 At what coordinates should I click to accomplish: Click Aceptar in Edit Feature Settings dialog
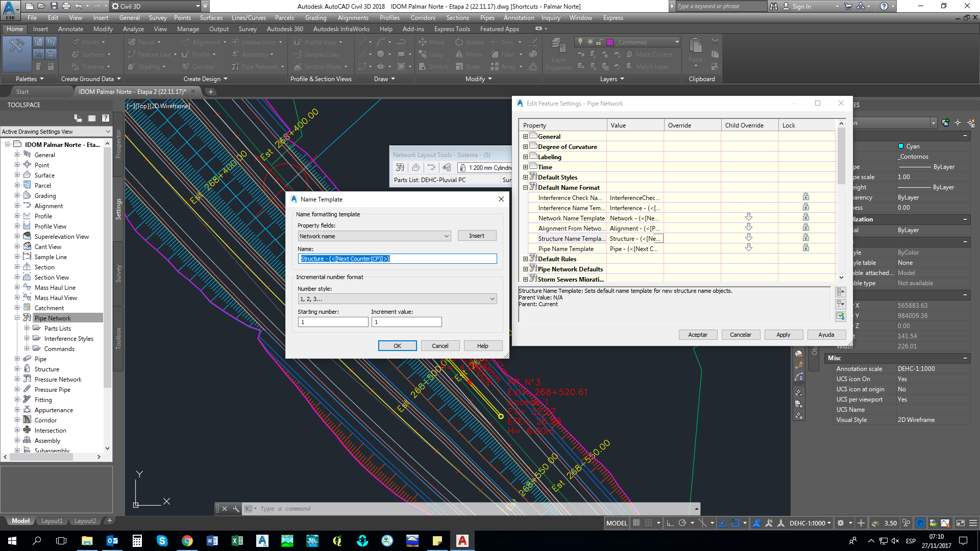(x=698, y=335)
